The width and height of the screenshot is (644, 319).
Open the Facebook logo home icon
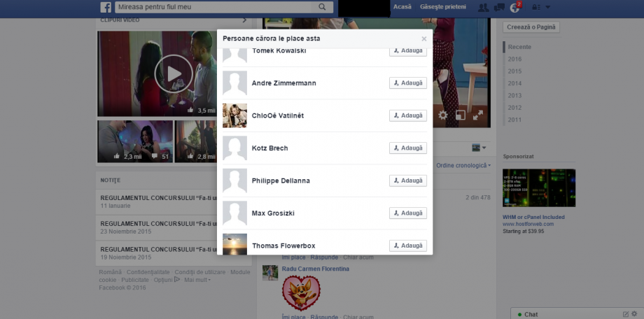(106, 7)
